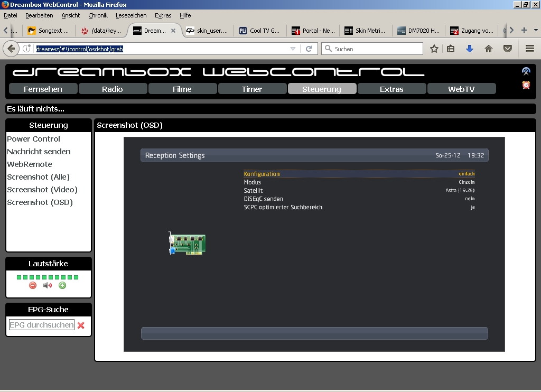Open the bookmarks list icon
Viewport: 541px width, 392px height.
click(451, 49)
